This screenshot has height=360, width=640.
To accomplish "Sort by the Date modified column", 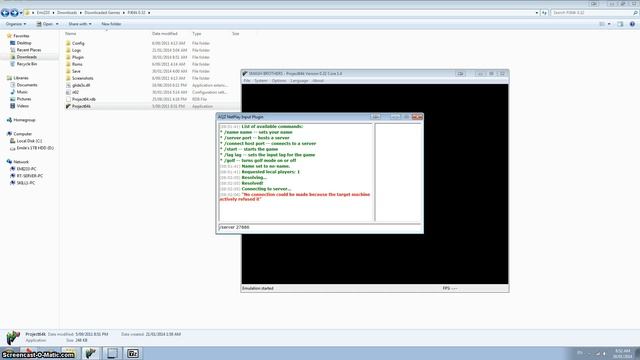I will (164, 33).
